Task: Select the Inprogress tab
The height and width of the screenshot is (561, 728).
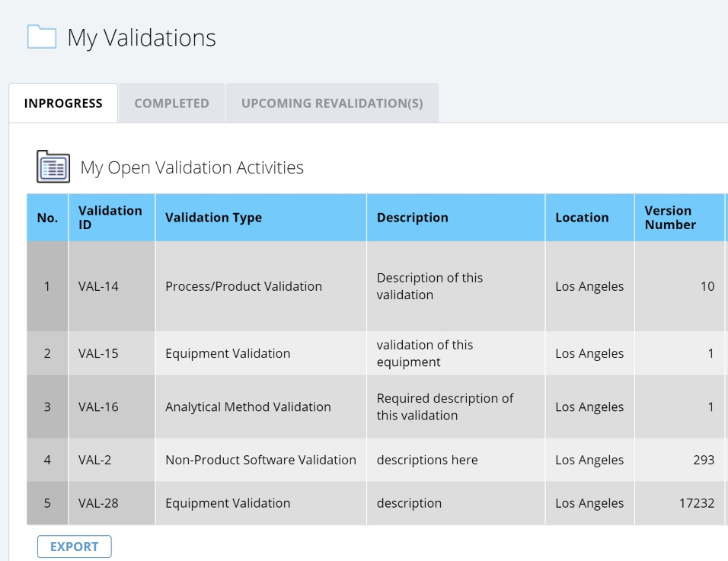Action: (63, 103)
